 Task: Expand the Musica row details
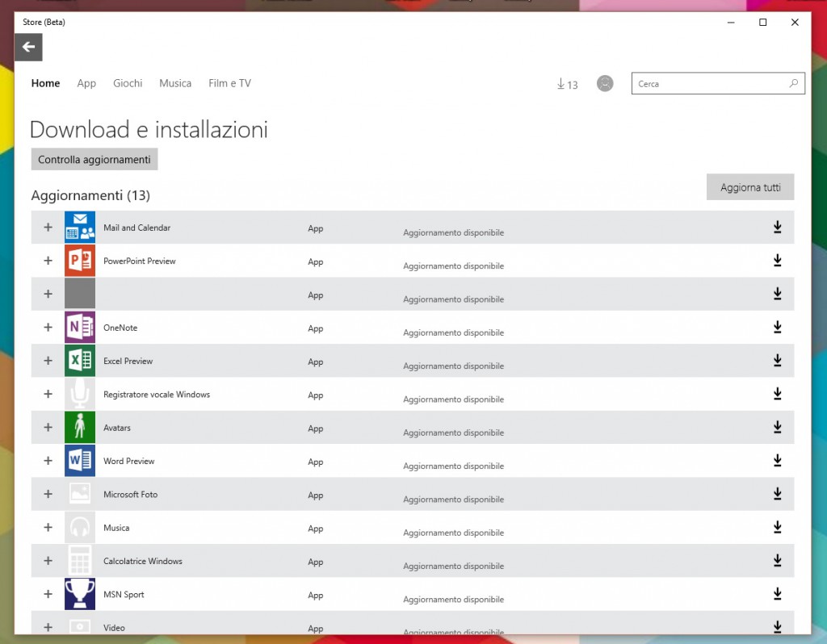pos(48,527)
